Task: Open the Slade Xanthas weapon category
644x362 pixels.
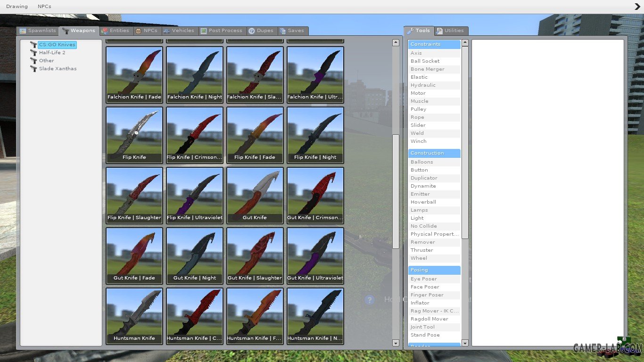Action: pyautogui.click(x=58, y=69)
